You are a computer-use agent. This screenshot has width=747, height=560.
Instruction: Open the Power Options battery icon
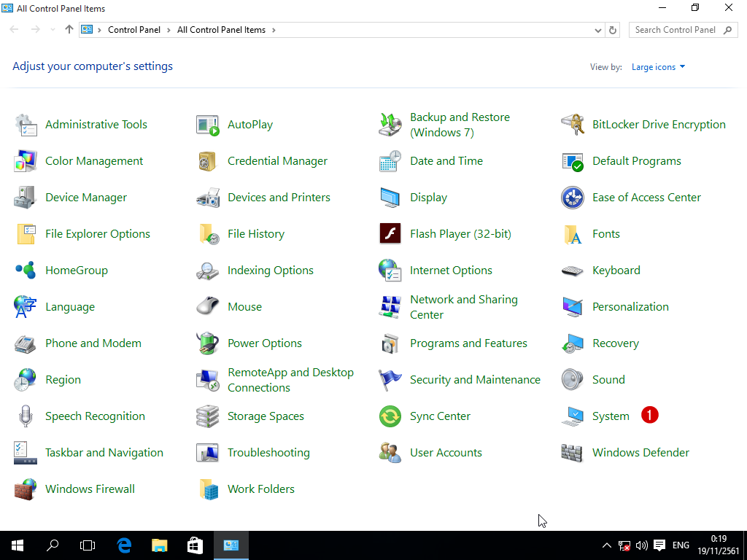(x=208, y=343)
